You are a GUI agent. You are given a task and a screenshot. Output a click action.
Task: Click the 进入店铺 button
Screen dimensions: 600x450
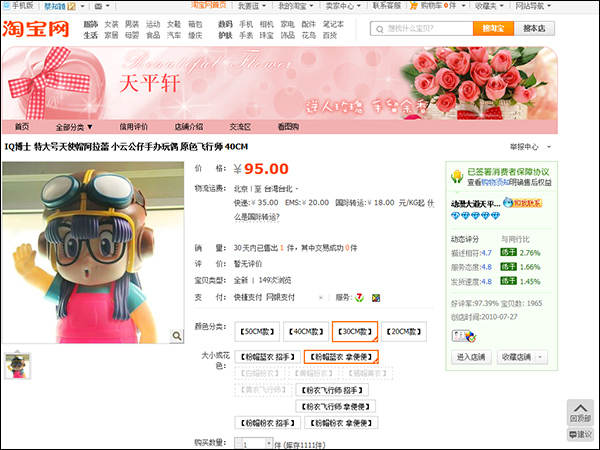(x=471, y=357)
